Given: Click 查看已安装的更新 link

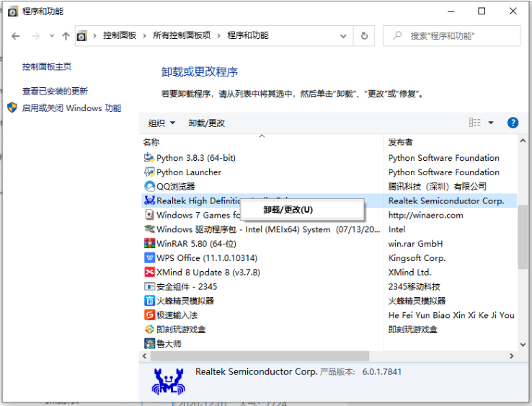Looking at the screenshot, I should click(55, 92).
